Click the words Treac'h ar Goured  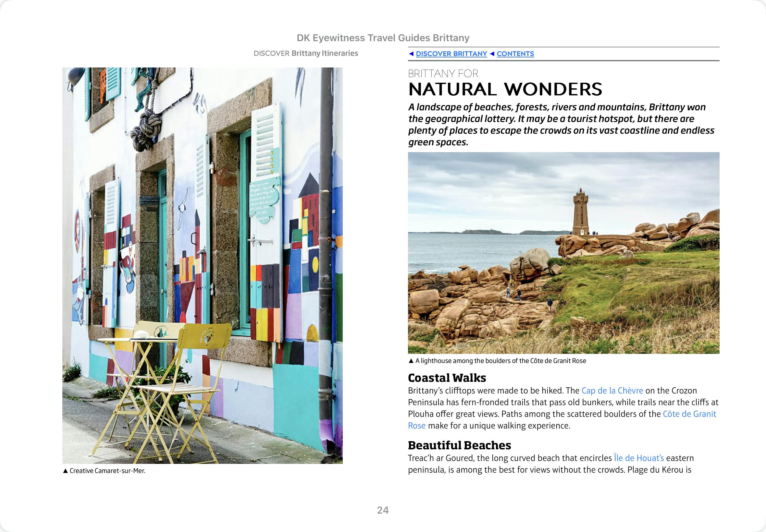440,458
